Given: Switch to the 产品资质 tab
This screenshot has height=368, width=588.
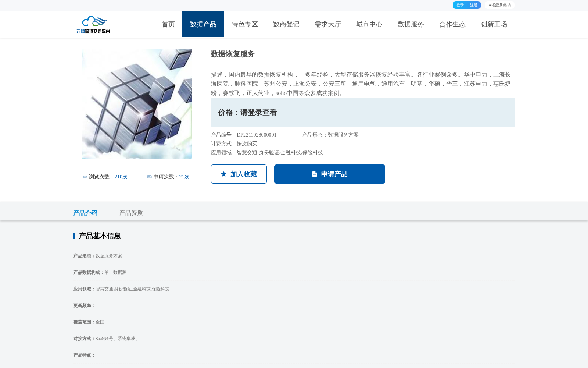Looking at the screenshot, I should point(131,213).
